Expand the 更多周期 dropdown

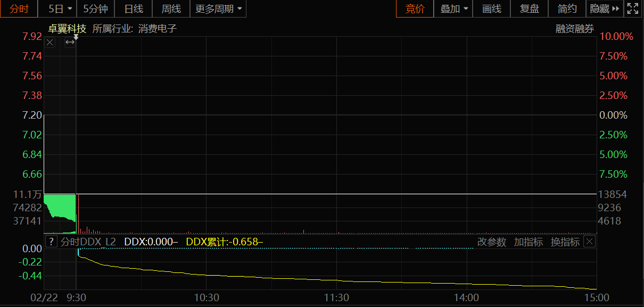click(218, 9)
